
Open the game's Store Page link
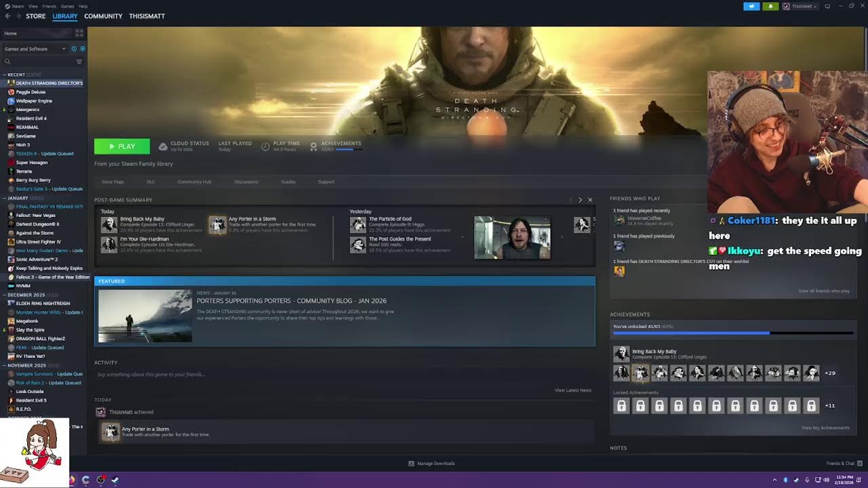click(113, 182)
